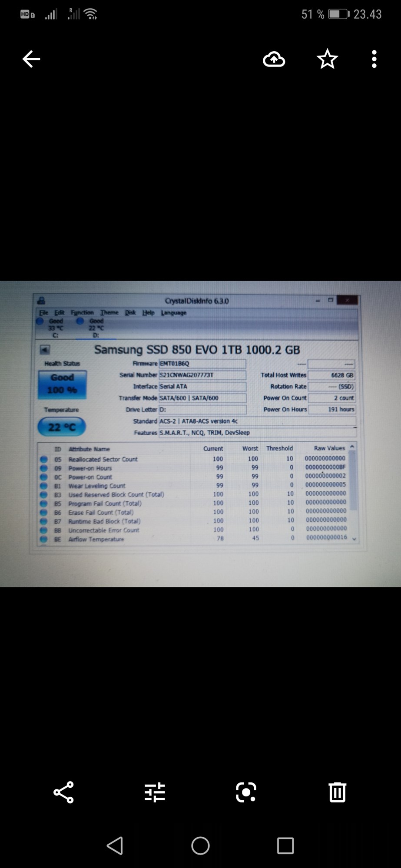Screen dimensions: 401x868
Task: Open photo edit adjustments
Action: click(x=155, y=792)
